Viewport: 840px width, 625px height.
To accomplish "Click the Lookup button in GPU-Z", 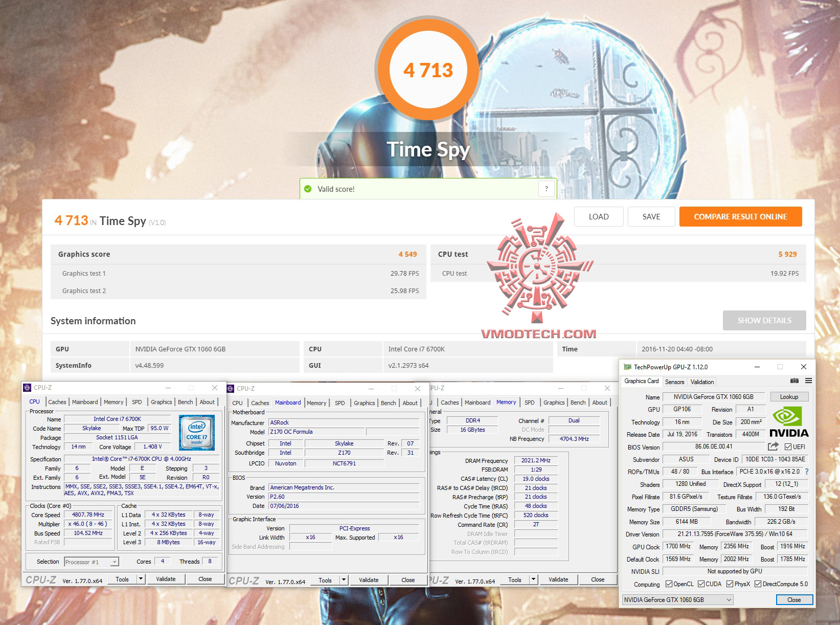I will click(x=789, y=397).
